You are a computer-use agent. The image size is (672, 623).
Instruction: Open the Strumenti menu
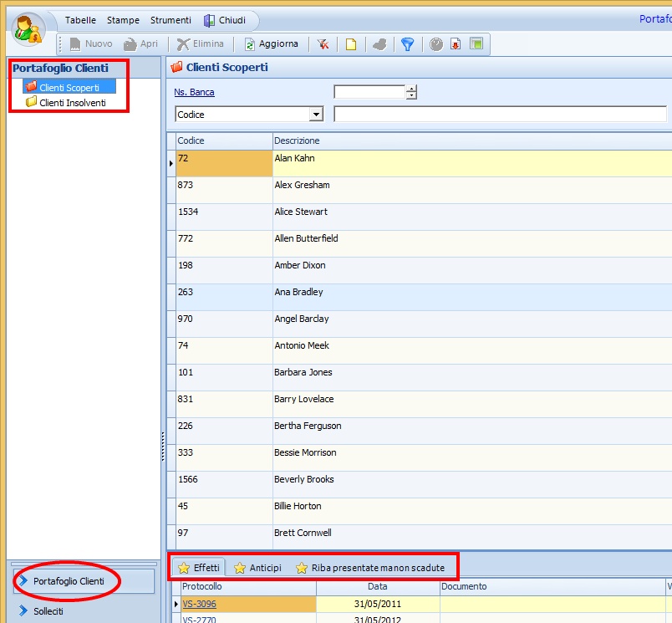[x=171, y=20]
